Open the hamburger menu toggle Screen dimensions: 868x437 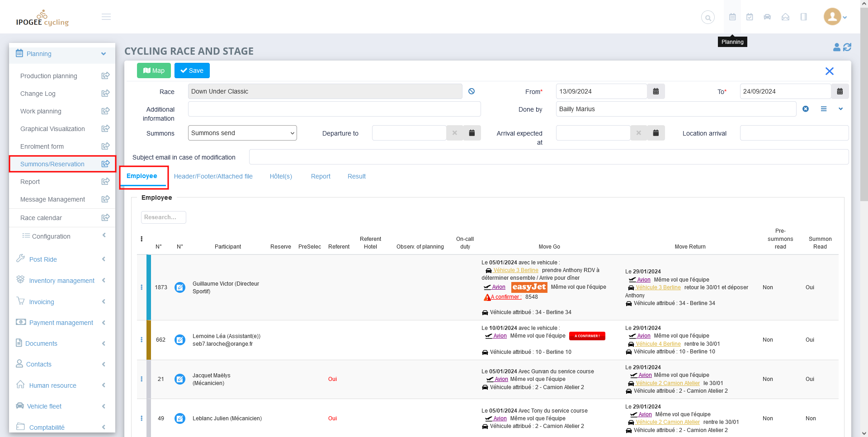(x=106, y=17)
